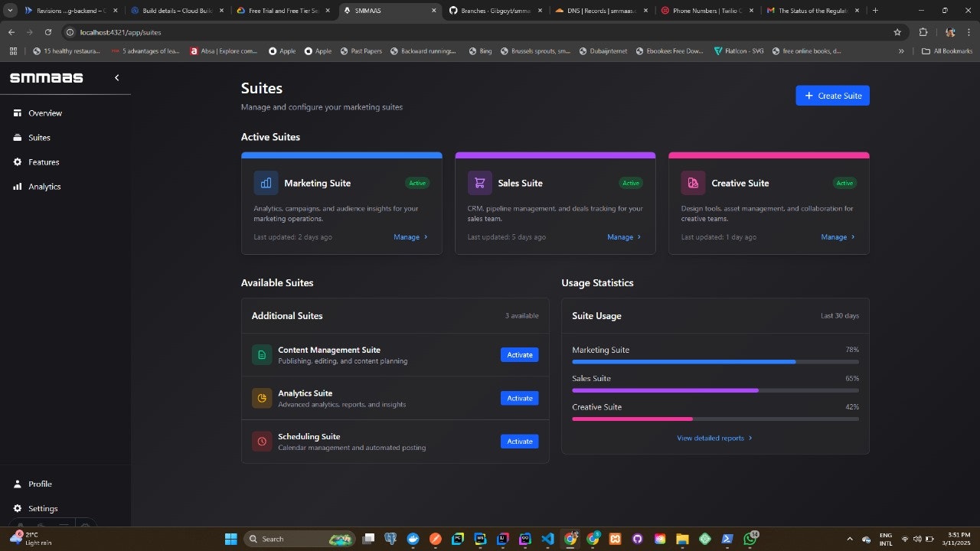The width and height of the screenshot is (980, 551).
Task: Click the Marketing Suite bar-chart icon
Action: pos(266,183)
